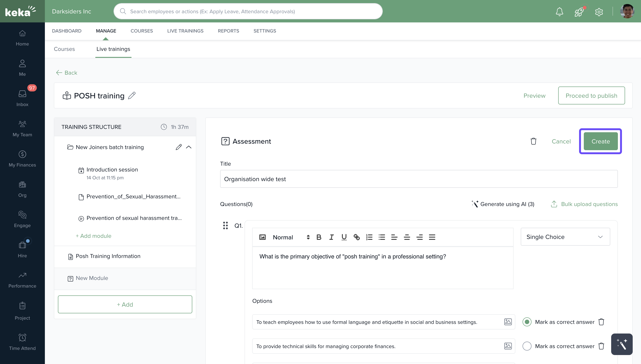Image resolution: width=641 pixels, height=364 pixels.
Task: Toggle underline formatting in editor
Action: point(344,237)
